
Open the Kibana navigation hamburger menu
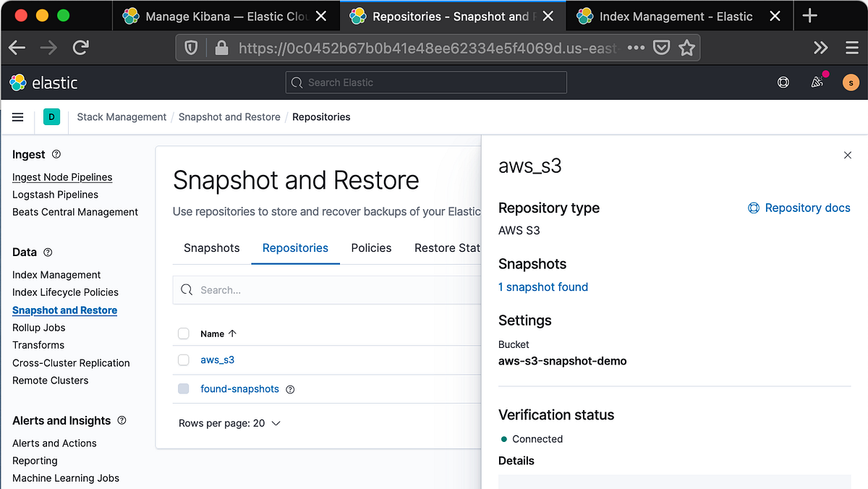point(17,116)
